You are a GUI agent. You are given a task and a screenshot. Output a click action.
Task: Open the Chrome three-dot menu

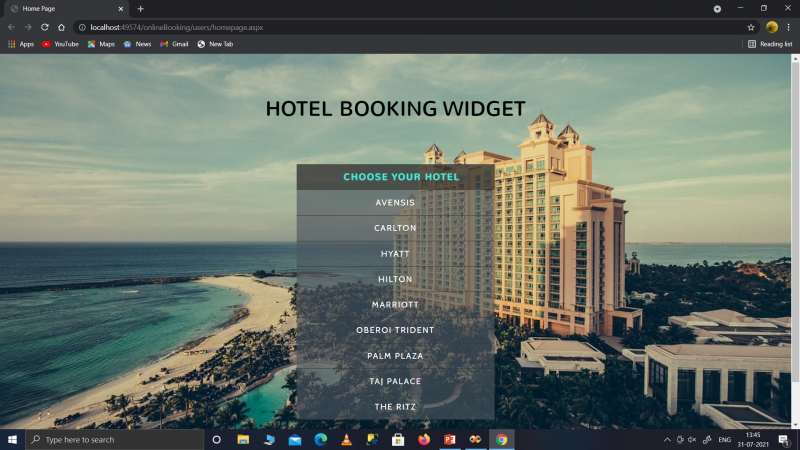tap(788, 27)
